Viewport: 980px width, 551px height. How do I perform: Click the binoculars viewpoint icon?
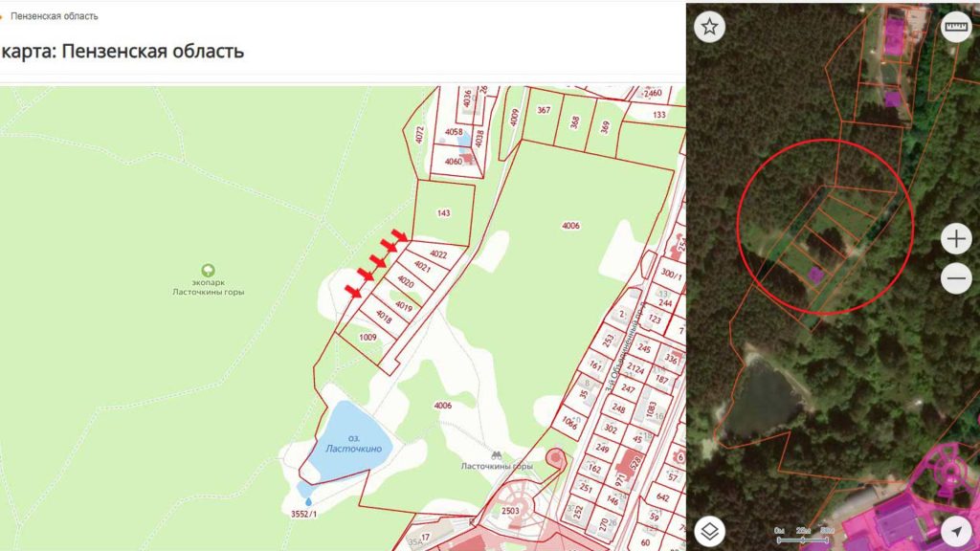(497, 455)
